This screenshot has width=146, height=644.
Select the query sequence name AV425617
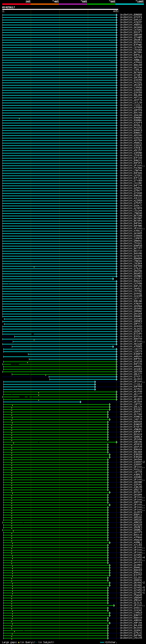click(8, 8)
